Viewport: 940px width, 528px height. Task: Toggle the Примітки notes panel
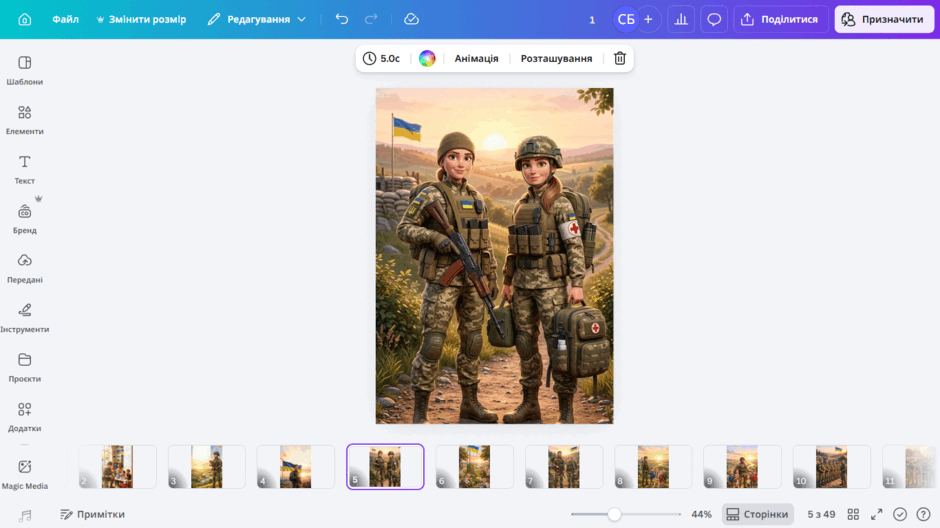[x=92, y=514]
